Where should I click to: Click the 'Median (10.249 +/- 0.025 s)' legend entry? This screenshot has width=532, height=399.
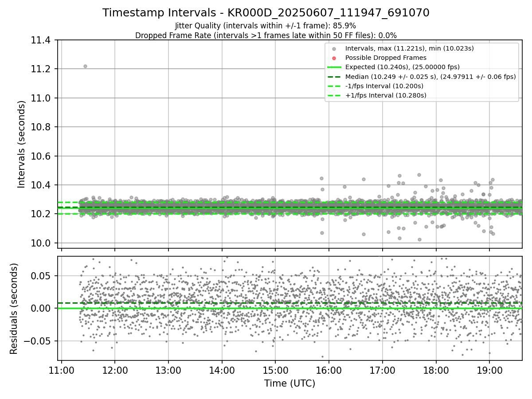tap(430, 77)
